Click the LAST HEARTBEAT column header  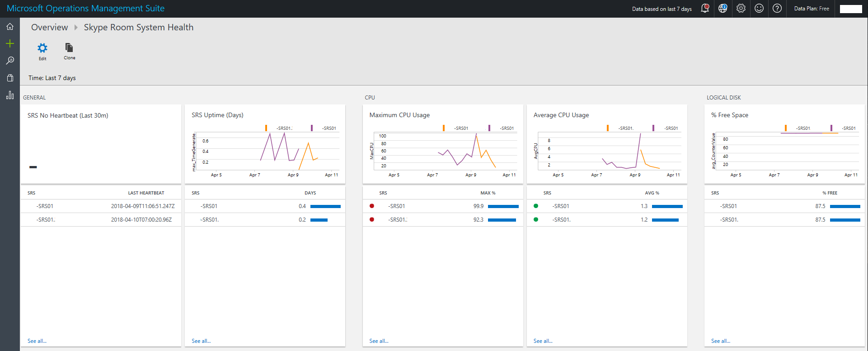pos(146,193)
